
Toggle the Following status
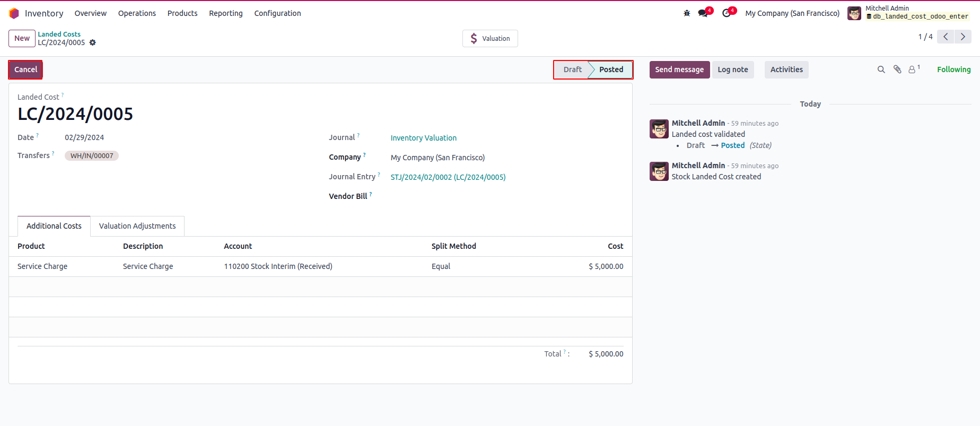tap(953, 69)
